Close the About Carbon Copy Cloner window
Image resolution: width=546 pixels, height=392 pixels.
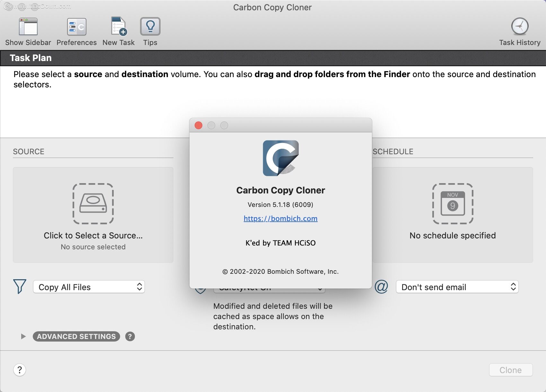point(198,125)
